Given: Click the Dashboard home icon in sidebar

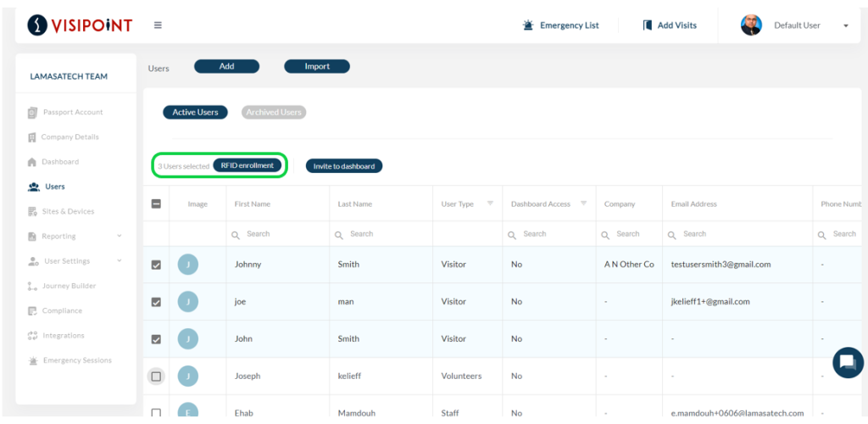Looking at the screenshot, I should 32,162.
